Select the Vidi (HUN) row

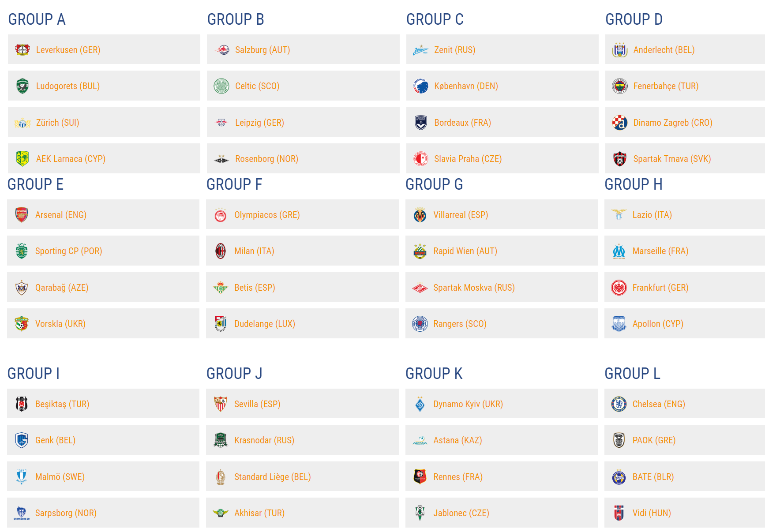(x=685, y=513)
